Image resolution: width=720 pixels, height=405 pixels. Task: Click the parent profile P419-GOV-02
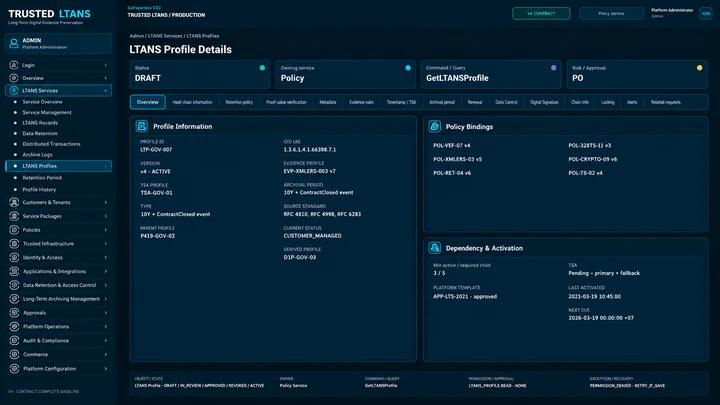(158, 236)
